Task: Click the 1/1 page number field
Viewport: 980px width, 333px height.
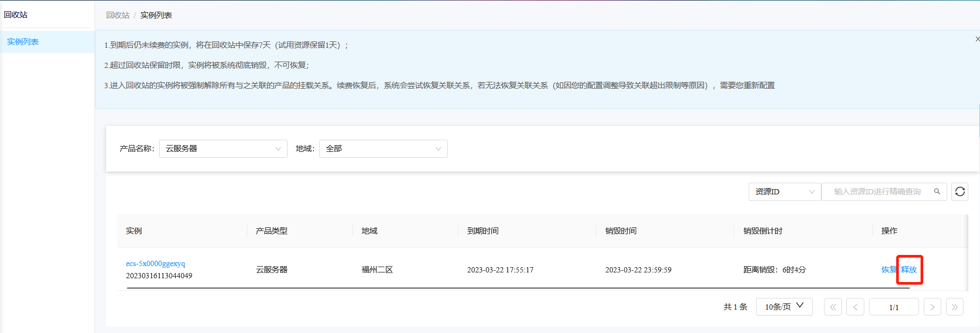Action: click(x=894, y=307)
